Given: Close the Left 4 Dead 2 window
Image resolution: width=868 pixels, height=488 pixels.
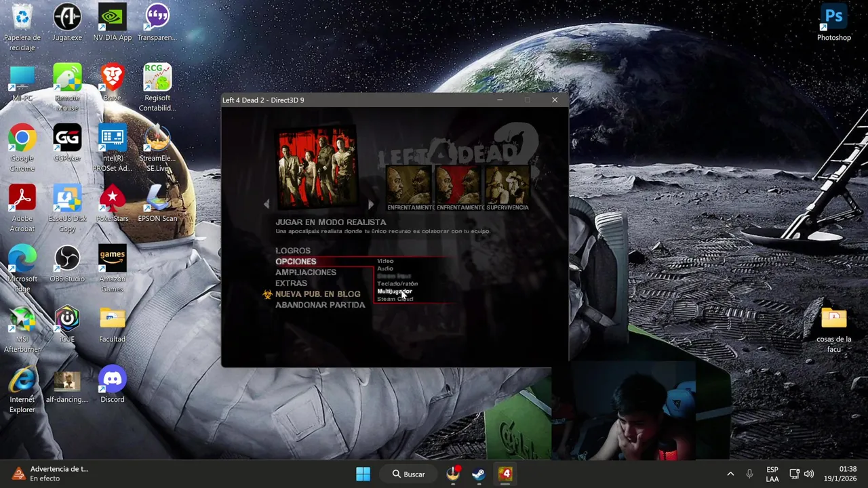Looking at the screenshot, I should pyautogui.click(x=555, y=100).
